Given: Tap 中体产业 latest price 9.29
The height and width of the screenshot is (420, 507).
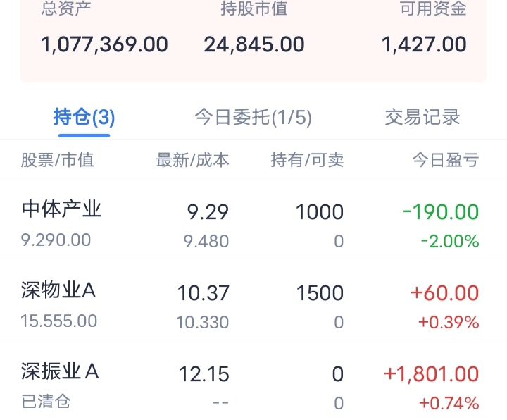Looking at the screenshot, I should point(208,211).
